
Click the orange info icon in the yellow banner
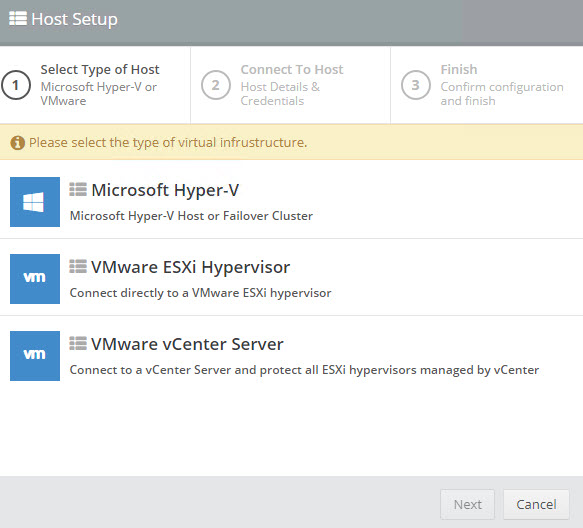(x=17, y=142)
